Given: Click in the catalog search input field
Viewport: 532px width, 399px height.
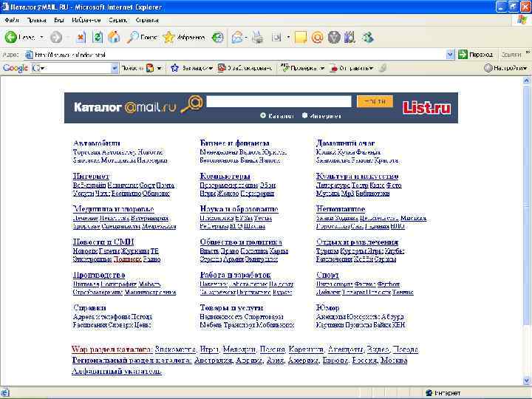Looking at the screenshot, I should click(279, 101).
